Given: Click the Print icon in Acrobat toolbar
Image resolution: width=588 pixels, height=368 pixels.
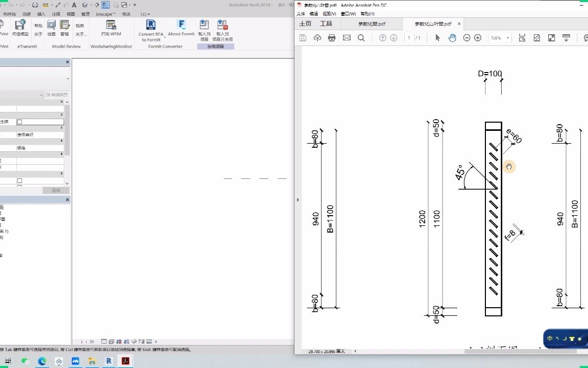Looking at the screenshot, I should coord(332,37).
